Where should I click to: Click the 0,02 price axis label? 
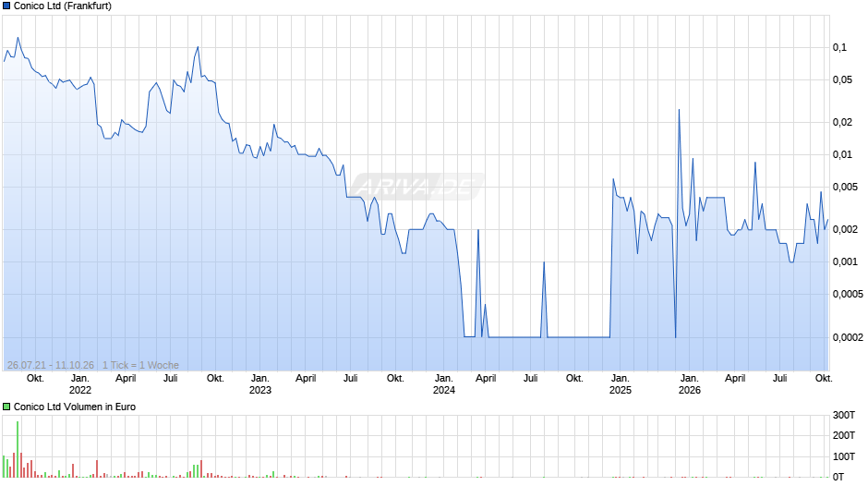(842, 123)
